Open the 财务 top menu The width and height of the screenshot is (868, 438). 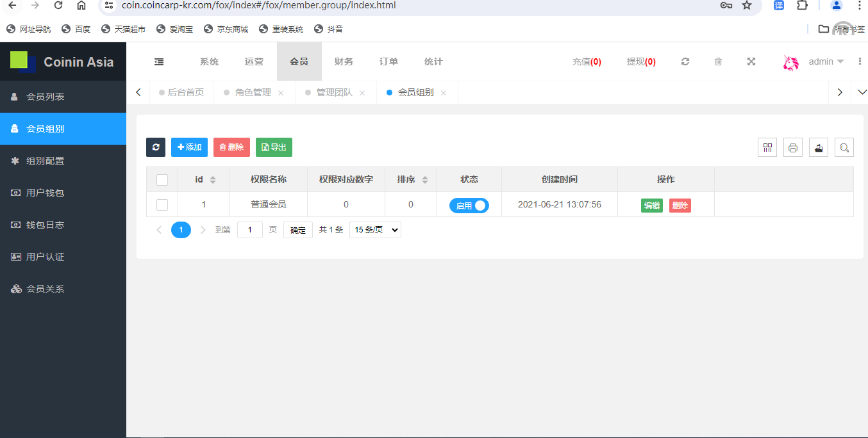pos(344,61)
